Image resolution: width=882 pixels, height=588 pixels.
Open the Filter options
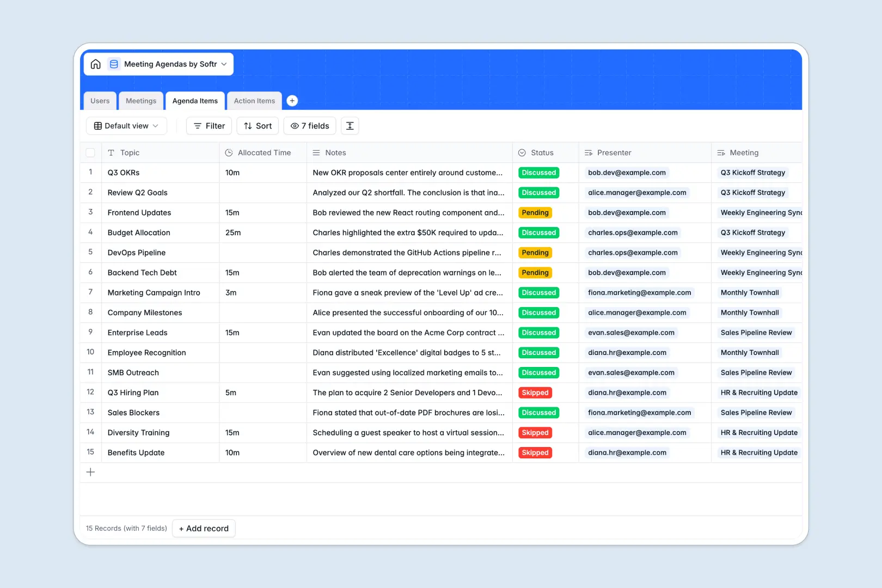click(209, 126)
